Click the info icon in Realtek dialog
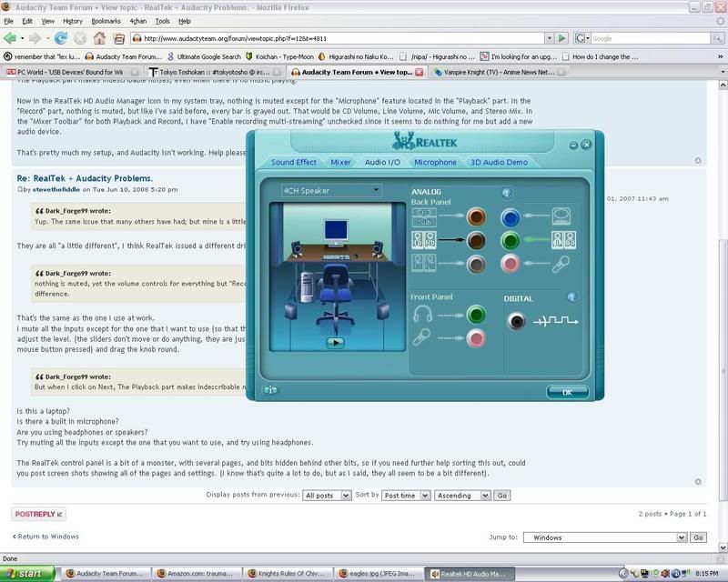 [270, 390]
